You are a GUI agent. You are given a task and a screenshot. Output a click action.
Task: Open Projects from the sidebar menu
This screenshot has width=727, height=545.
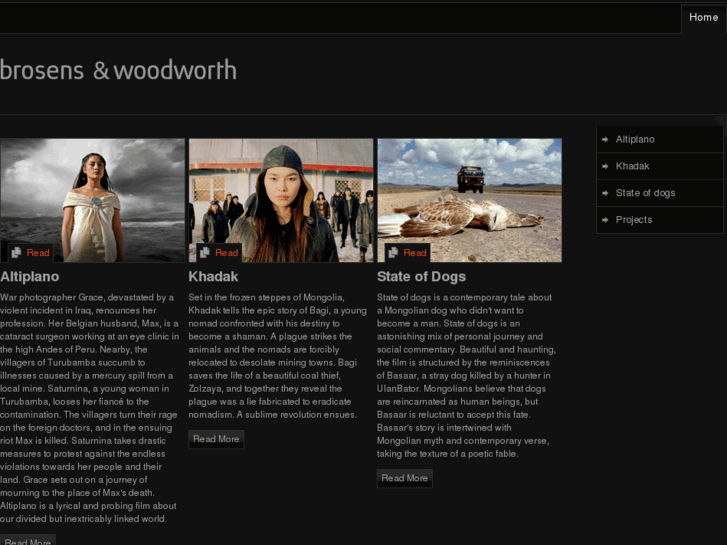coord(660,220)
